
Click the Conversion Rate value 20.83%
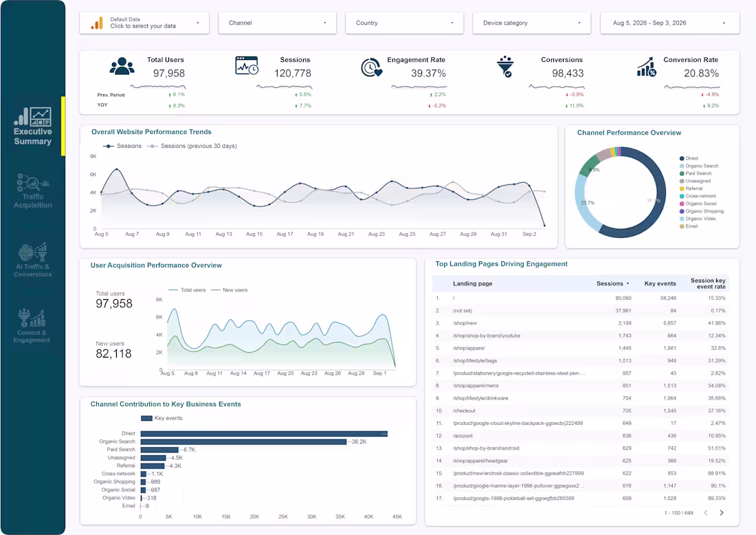[x=701, y=74]
